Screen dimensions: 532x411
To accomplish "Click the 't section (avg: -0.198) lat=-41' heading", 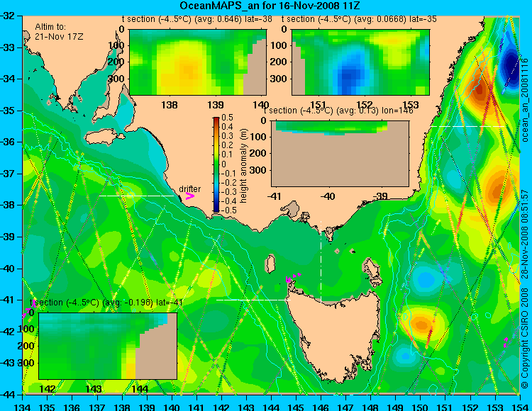I will click(106, 303).
